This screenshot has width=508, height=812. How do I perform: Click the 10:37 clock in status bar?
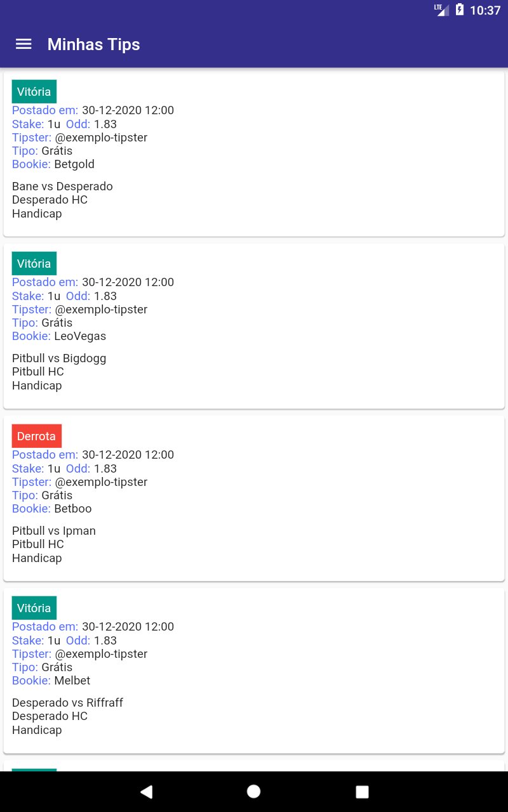485,10
